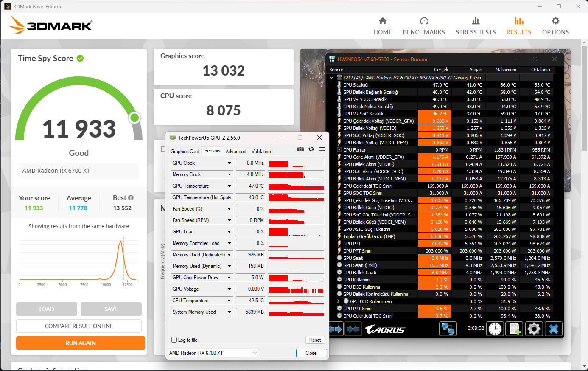Open the AMD Radeon RX 6700 XT device dropdown
This screenshot has width=588, height=371.
pos(213,353)
